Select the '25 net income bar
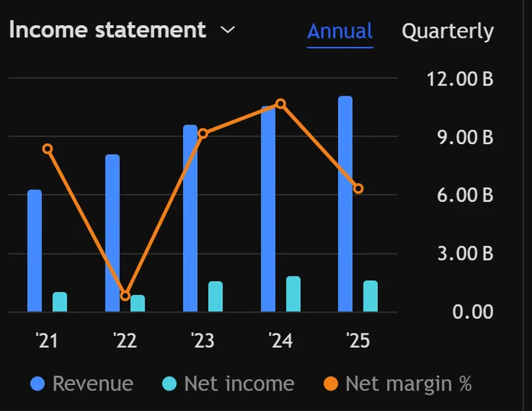The width and height of the screenshot is (532, 411). 371,296
